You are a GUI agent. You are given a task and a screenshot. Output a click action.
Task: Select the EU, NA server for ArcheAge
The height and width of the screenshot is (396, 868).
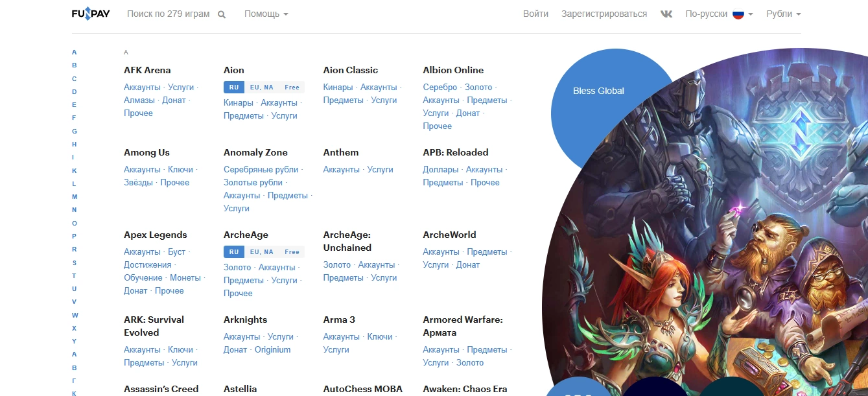click(x=262, y=251)
